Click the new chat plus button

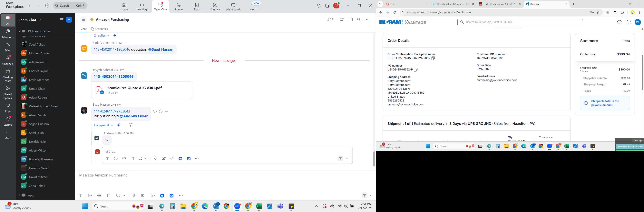[69, 20]
